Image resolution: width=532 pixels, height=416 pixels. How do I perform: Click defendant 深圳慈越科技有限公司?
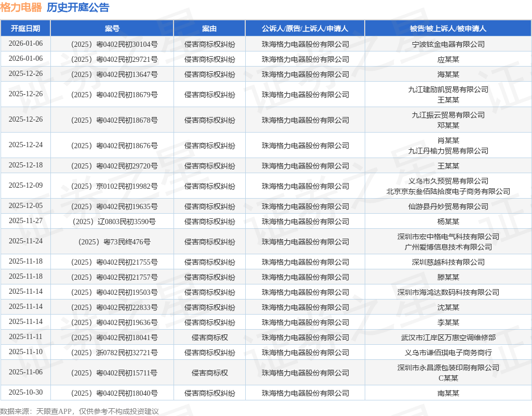coord(448,262)
